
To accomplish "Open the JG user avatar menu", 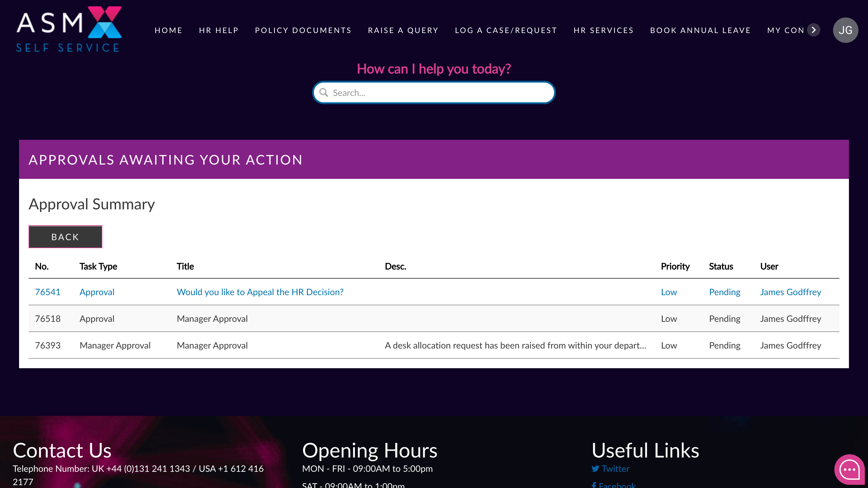I will [845, 30].
